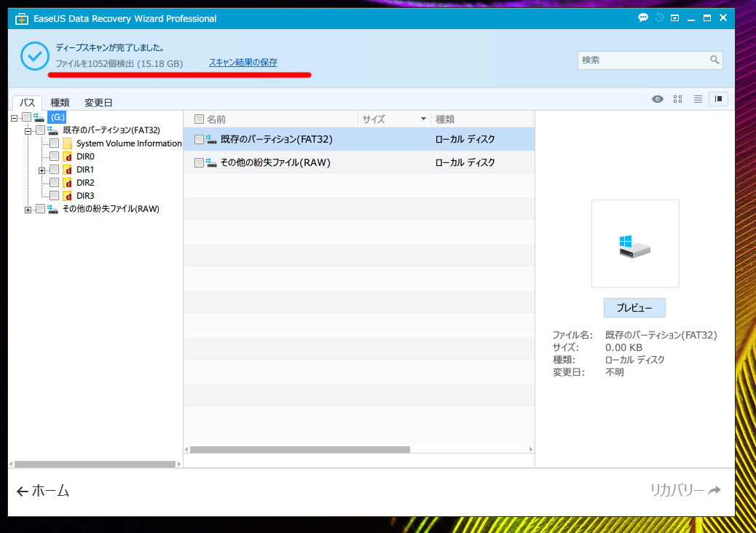The image size is (756, 533).
Task: Select 既存のパーティション(FAT32) row name in list
Action: pos(276,139)
